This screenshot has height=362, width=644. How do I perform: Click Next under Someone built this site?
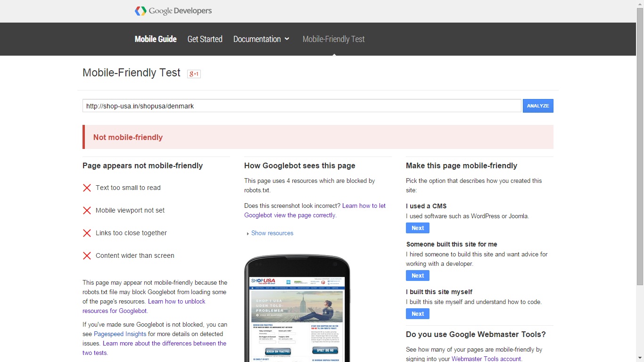(418, 276)
